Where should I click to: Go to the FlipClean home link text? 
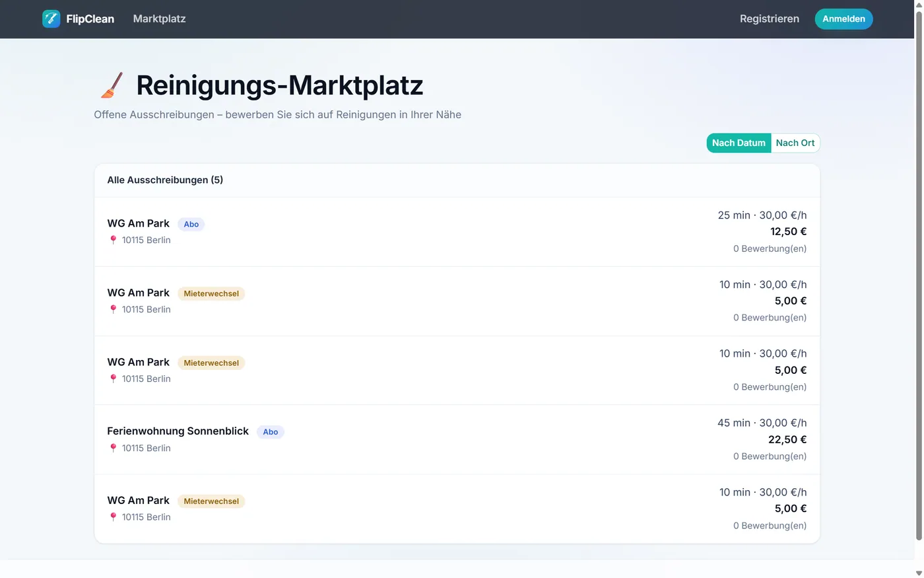tap(90, 19)
